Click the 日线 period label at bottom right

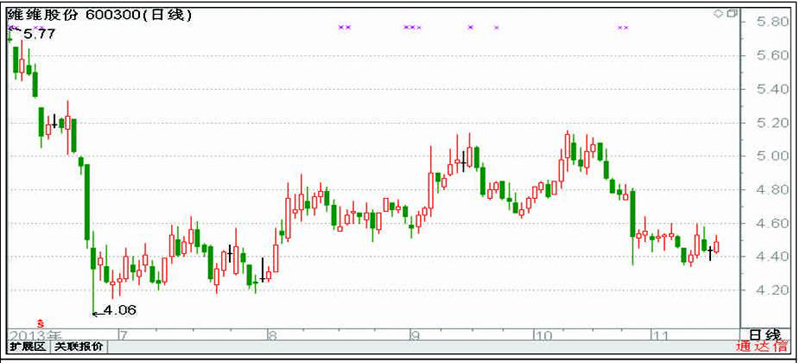765,335
